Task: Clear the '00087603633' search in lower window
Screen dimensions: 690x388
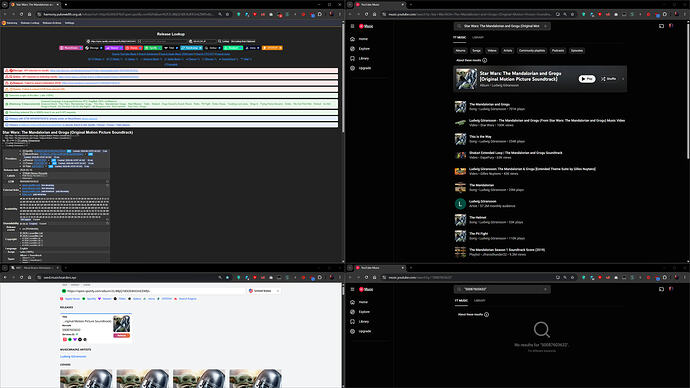Action: tap(545, 289)
